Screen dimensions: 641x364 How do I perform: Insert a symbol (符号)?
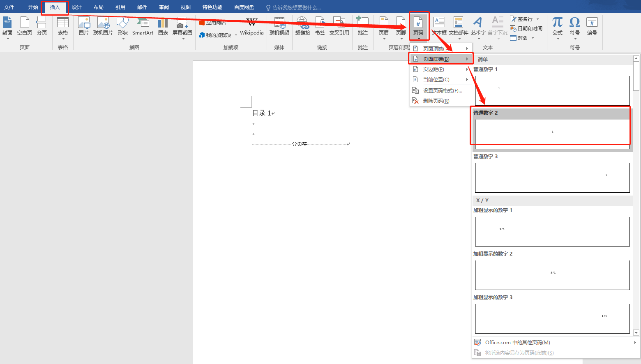pos(575,28)
